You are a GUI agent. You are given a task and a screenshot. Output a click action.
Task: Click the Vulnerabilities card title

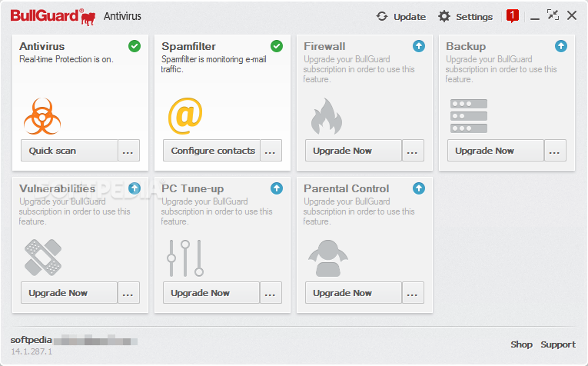point(58,188)
